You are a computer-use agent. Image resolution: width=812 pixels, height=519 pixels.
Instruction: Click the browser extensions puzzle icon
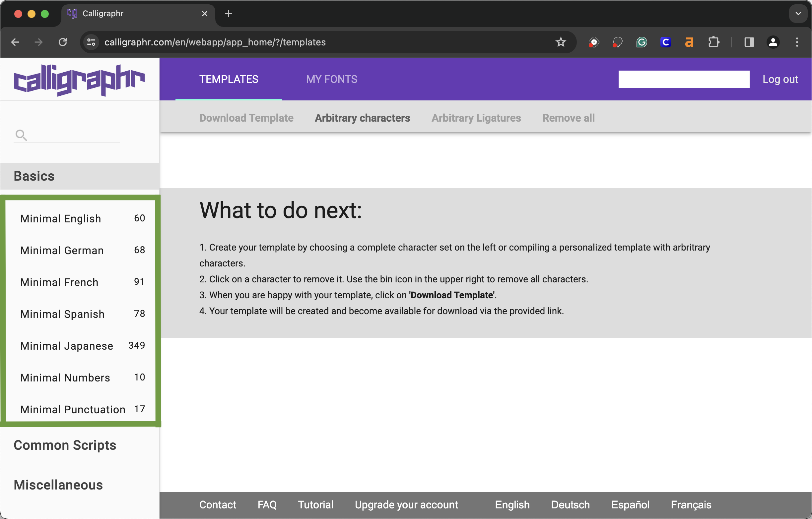(x=714, y=42)
